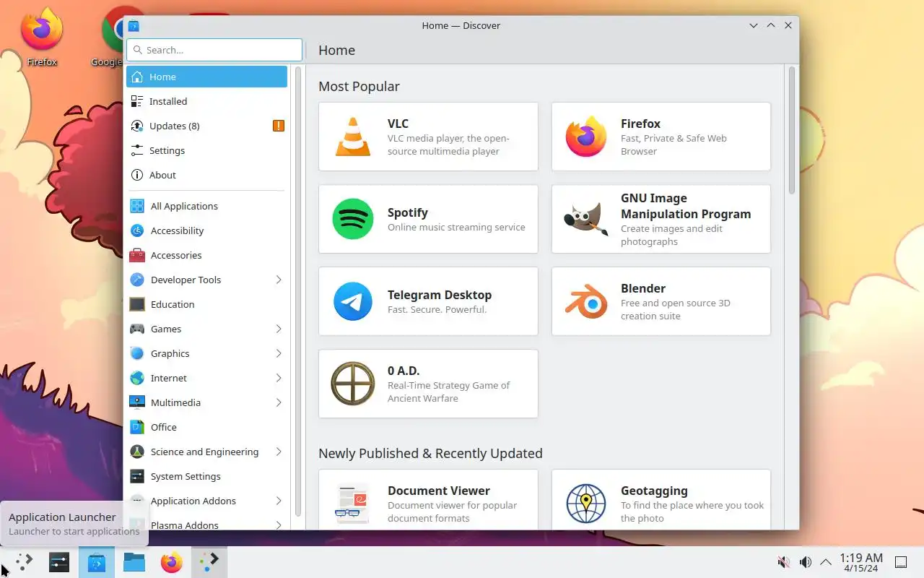Expand the Graphics category chevron
The image size is (924, 578).
(x=279, y=353)
